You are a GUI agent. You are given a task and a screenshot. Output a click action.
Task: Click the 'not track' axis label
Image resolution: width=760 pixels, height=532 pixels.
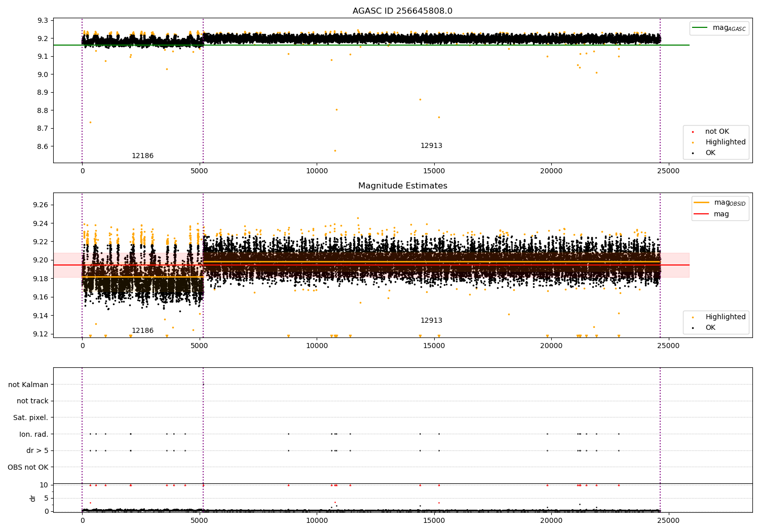coord(32,401)
